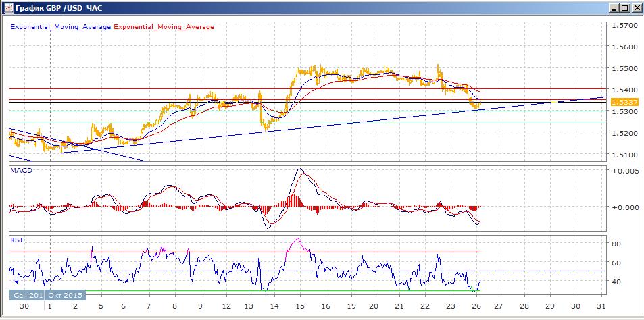Viewport: 644px width, 320px height.
Task: Click date 29 on the time axis
Action: point(551,306)
